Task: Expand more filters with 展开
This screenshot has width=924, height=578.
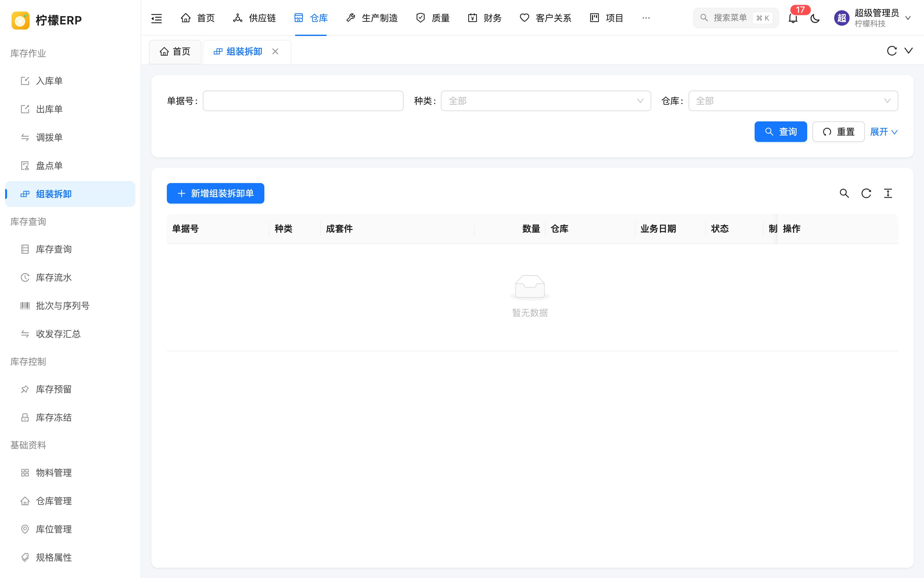Action: pyautogui.click(x=884, y=132)
